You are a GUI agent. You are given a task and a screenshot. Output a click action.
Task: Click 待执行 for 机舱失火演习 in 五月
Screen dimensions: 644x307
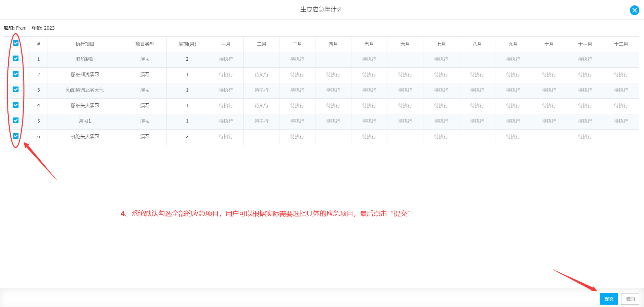[x=369, y=137]
